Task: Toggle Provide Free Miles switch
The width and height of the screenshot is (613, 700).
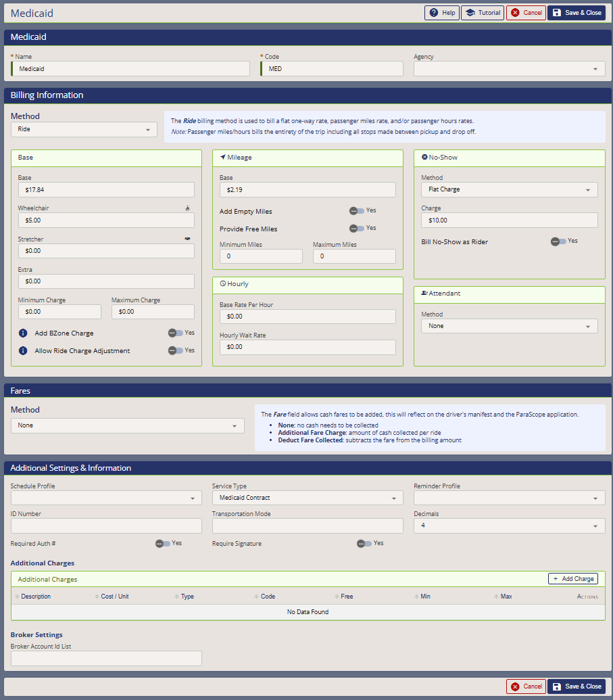Action: (x=356, y=228)
